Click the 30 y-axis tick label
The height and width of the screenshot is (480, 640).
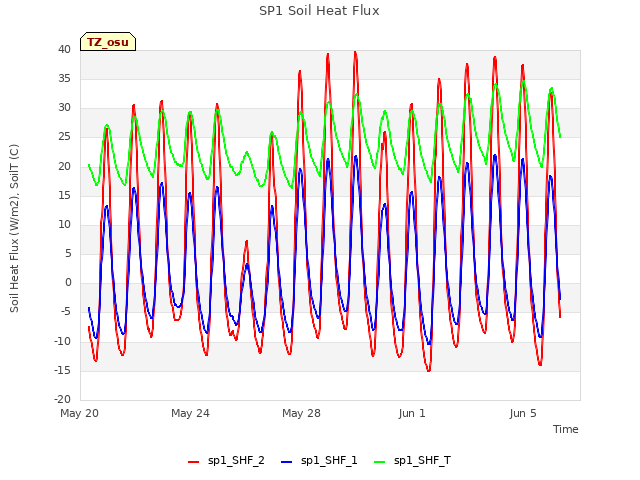click(x=64, y=108)
